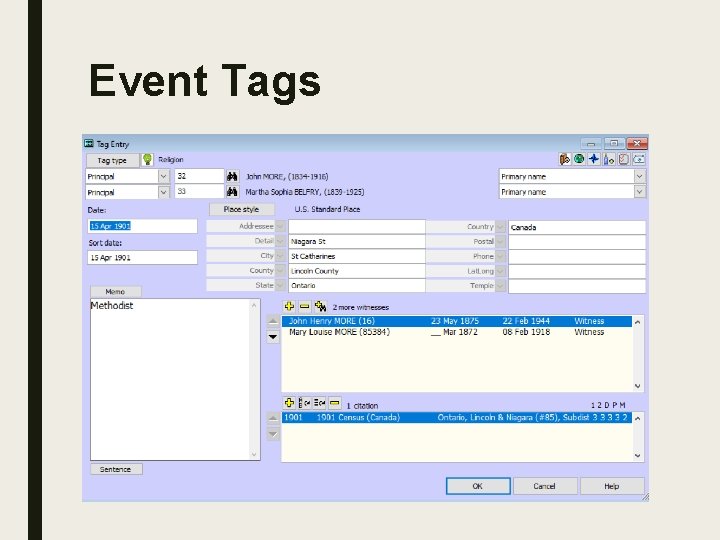Select witness row John Henry MORE (16)
The image size is (720, 540).
pyautogui.click(x=456, y=321)
